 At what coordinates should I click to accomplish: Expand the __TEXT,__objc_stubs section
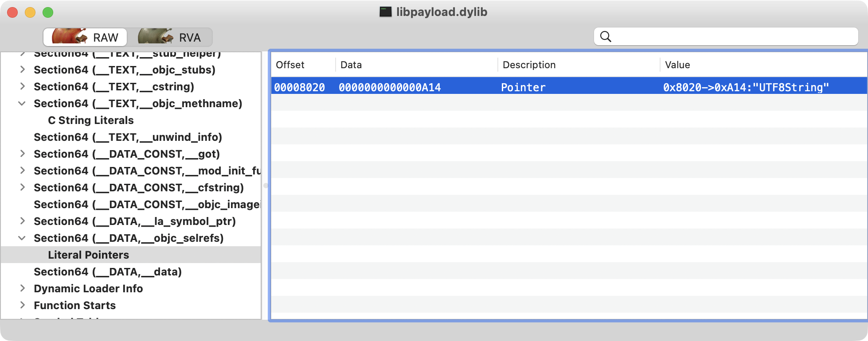[x=22, y=70]
